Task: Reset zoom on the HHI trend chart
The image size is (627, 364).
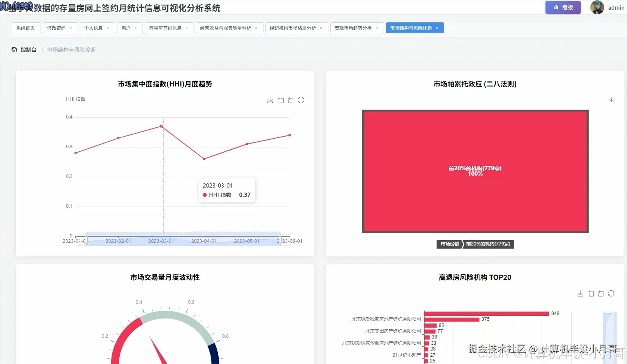Action: pos(291,100)
